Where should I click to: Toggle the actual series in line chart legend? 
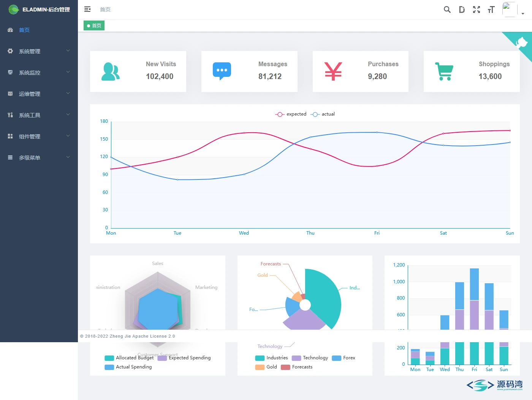click(323, 114)
